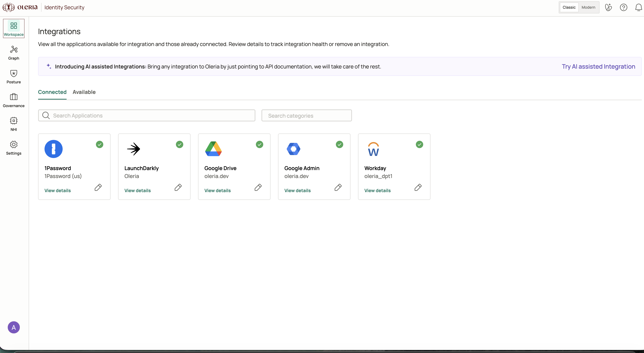
Task: Click the Google Drive logo
Action: [214, 149]
